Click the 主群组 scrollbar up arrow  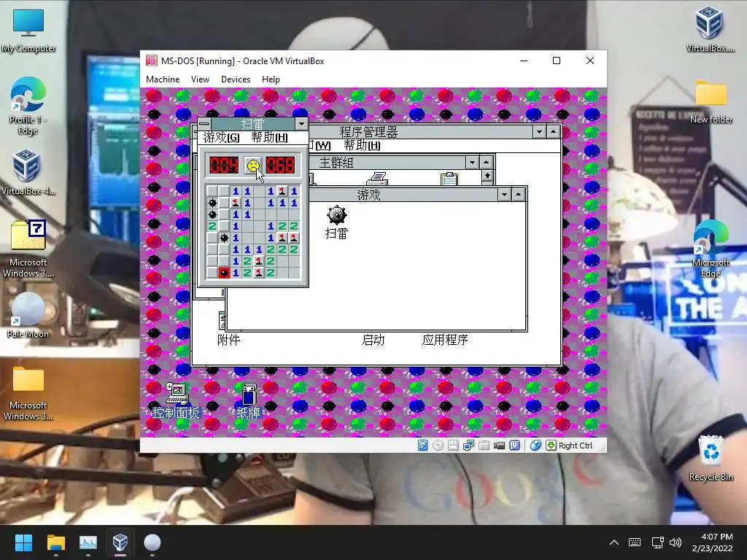(x=487, y=176)
